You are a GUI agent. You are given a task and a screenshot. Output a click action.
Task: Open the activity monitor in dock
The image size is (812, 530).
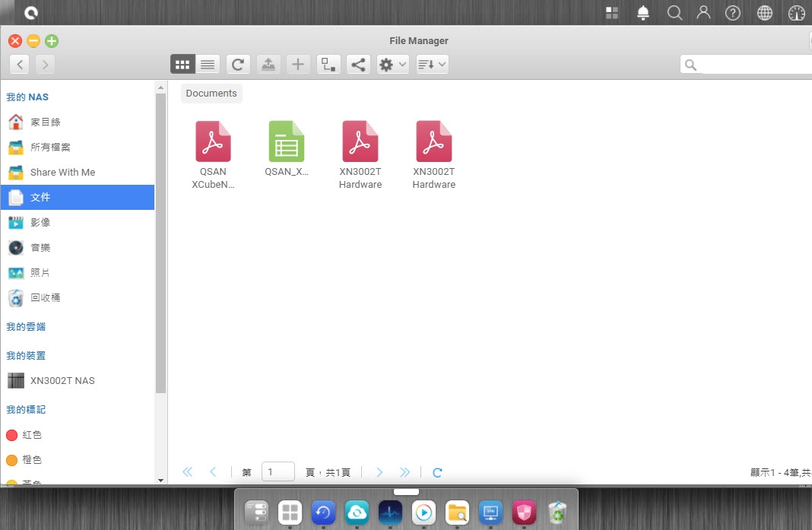tap(391, 513)
